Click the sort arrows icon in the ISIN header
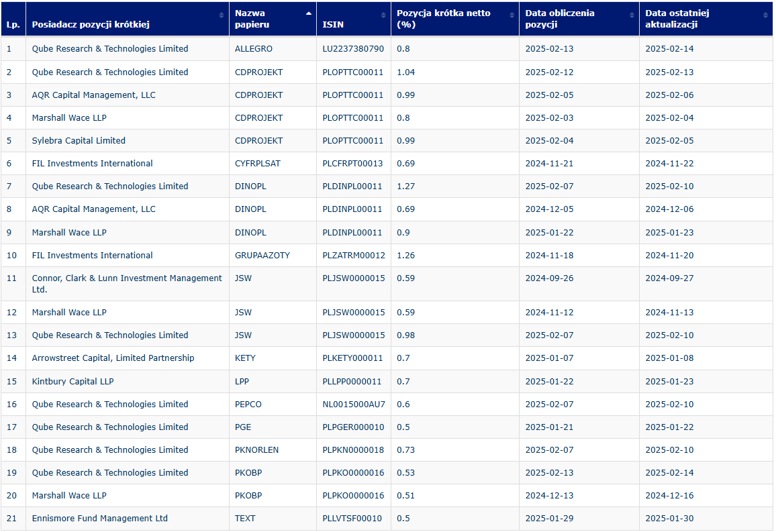 (x=383, y=15)
